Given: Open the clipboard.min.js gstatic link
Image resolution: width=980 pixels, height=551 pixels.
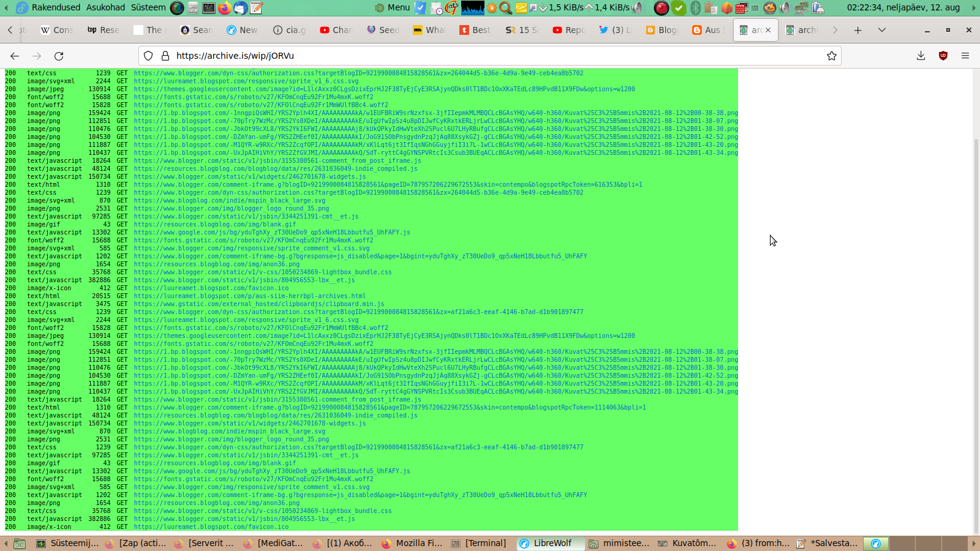Looking at the screenshot, I should click(259, 304).
